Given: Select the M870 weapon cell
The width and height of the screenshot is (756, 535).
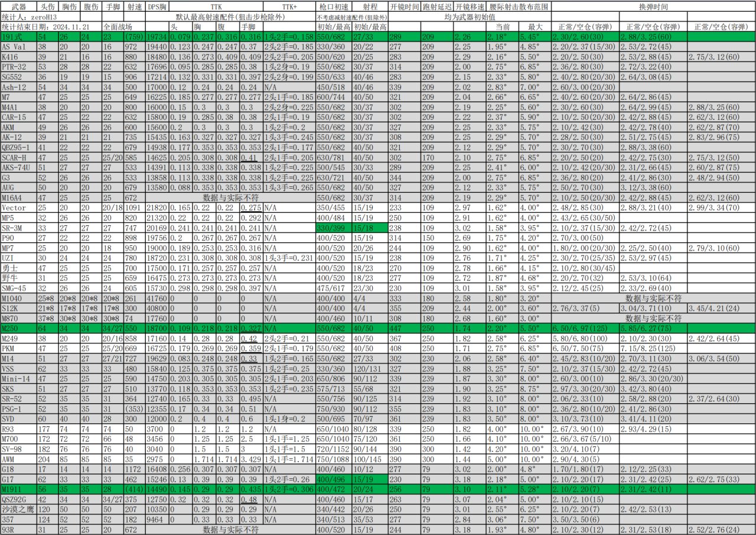Looking at the screenshot, I should tap(18, 318).
